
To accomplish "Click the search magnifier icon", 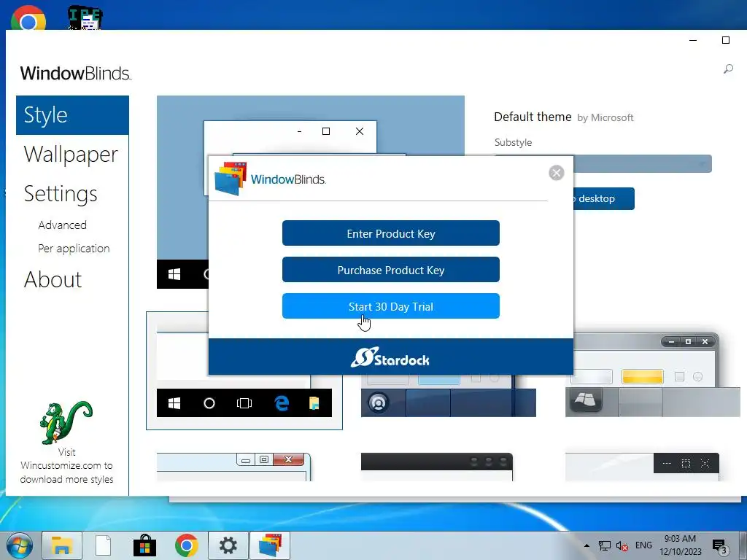I will pos(728,69).
